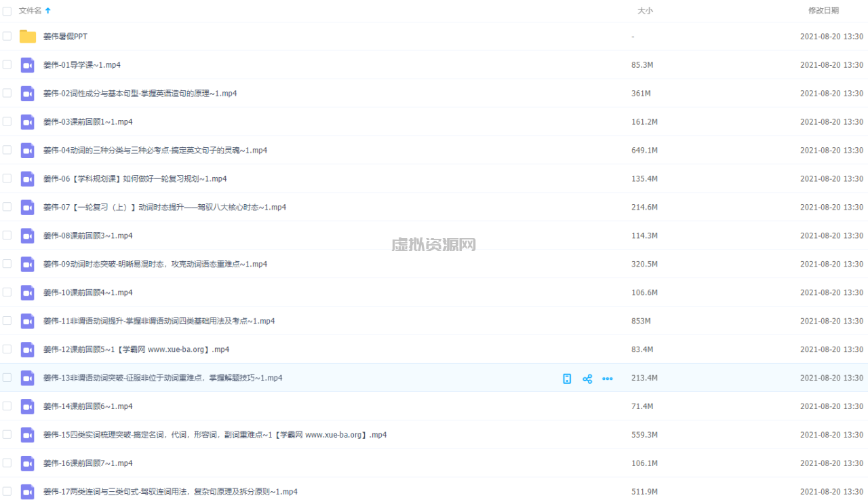Click video icon of 姜伟-07【一轮复习（上）】 file

[x=27, y=208]
